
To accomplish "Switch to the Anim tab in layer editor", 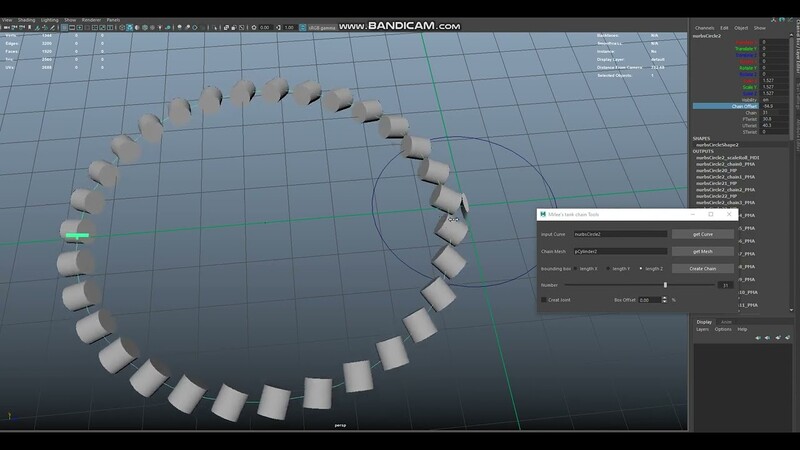I will pos(727,321).
